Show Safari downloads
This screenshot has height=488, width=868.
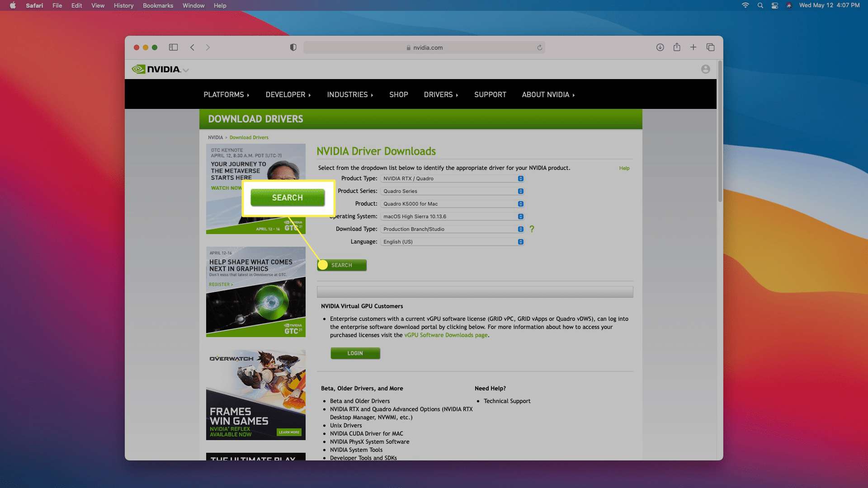point(660,47)
